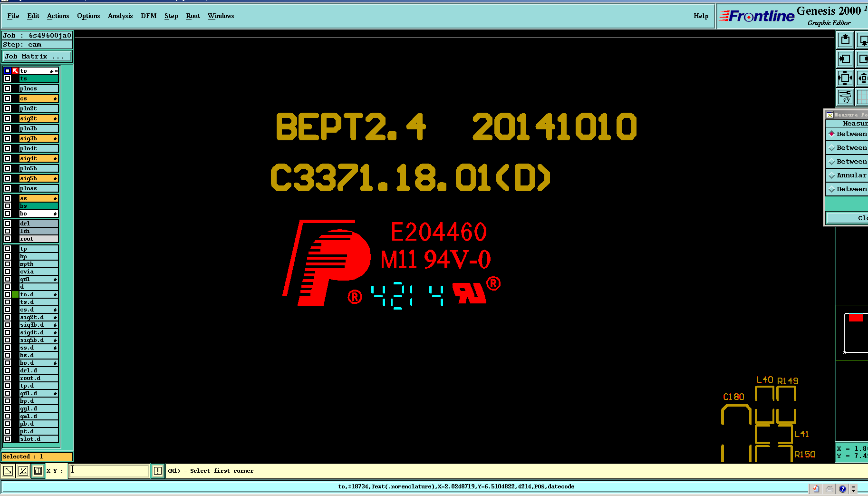Viewport: 868px width, 496px height.
Task: Toggle display box of layer 'rout'
Action: (x=8, y=239)
